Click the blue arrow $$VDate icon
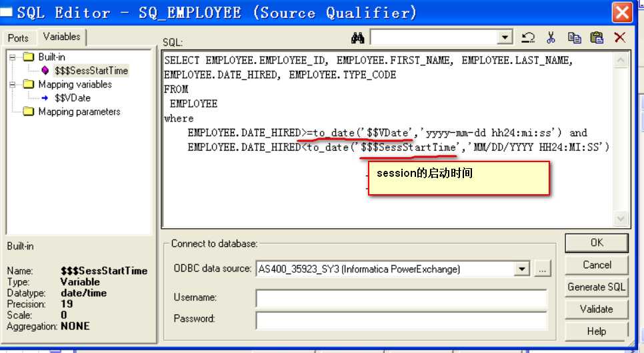 coord(45,98)
